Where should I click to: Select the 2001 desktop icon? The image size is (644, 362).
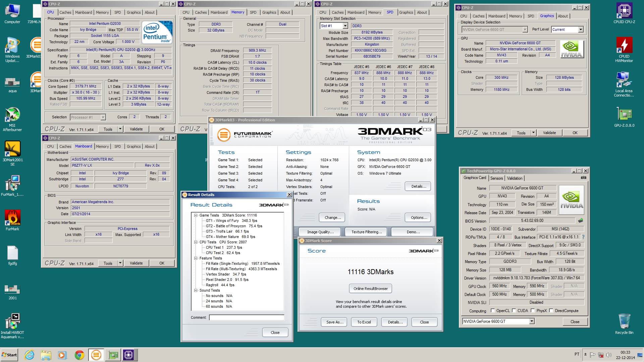click(x=12, y=292)
